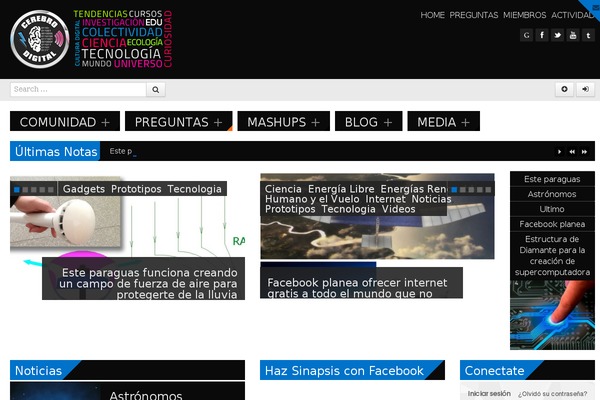Viewport: 600px width, 400px height.
Task: Select Facebook planea in side list
Action: (x=552, y=224)
